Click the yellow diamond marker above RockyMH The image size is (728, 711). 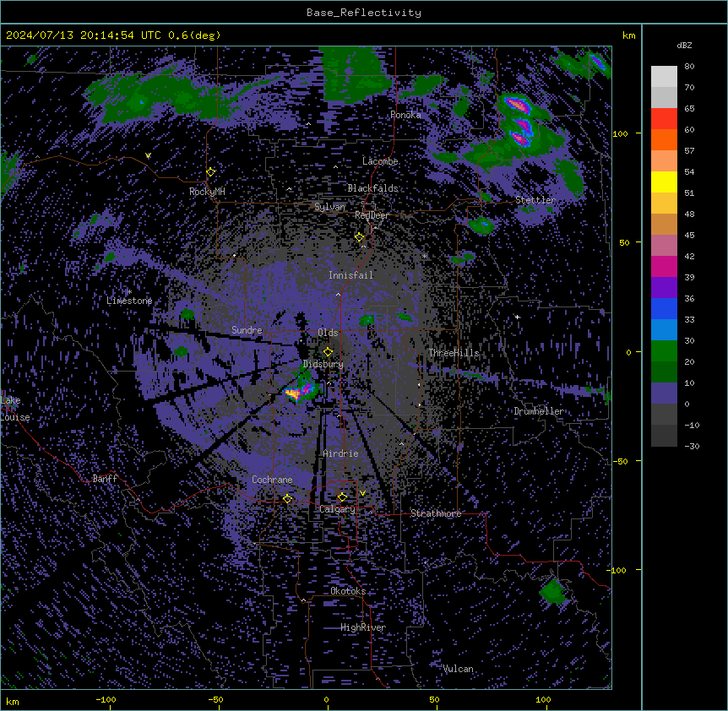pos(210,172)
